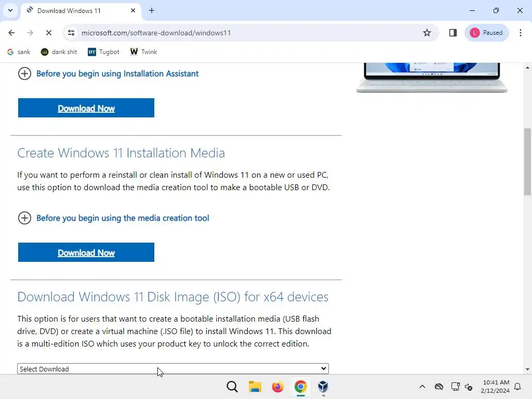Open the Tugbot bookmark
Screen dimensions: 532x399
click(104, 52)
